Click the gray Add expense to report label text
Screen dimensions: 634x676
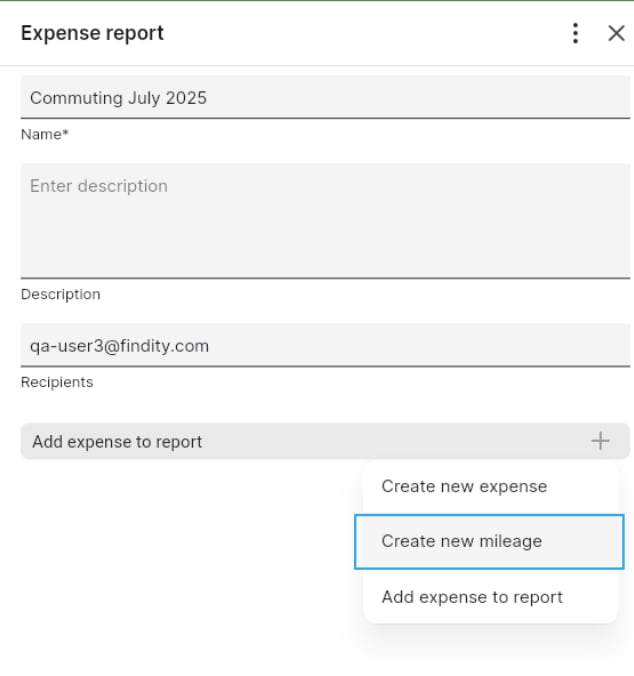[117, 442]
